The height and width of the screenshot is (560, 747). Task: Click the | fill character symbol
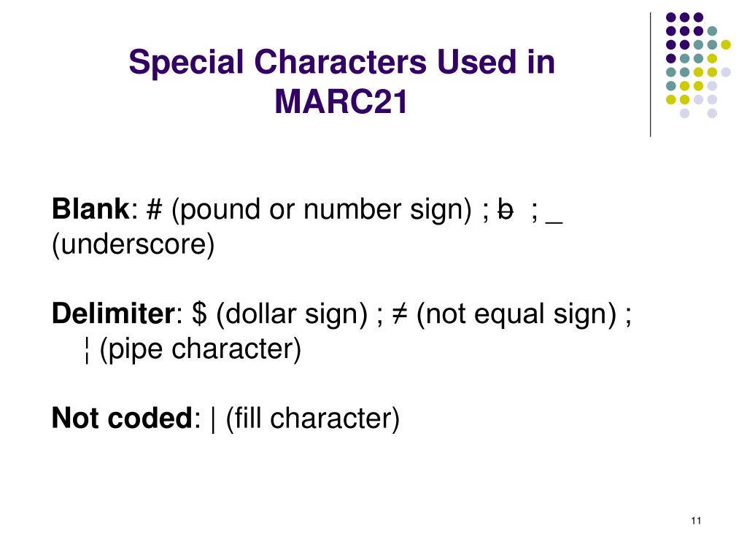[212, 419]
